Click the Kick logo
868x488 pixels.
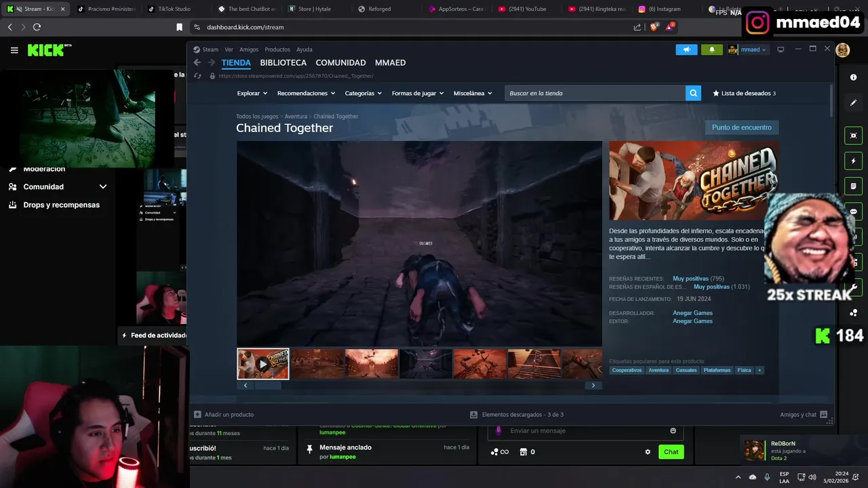pyautogui.click(x=49, y=50)
